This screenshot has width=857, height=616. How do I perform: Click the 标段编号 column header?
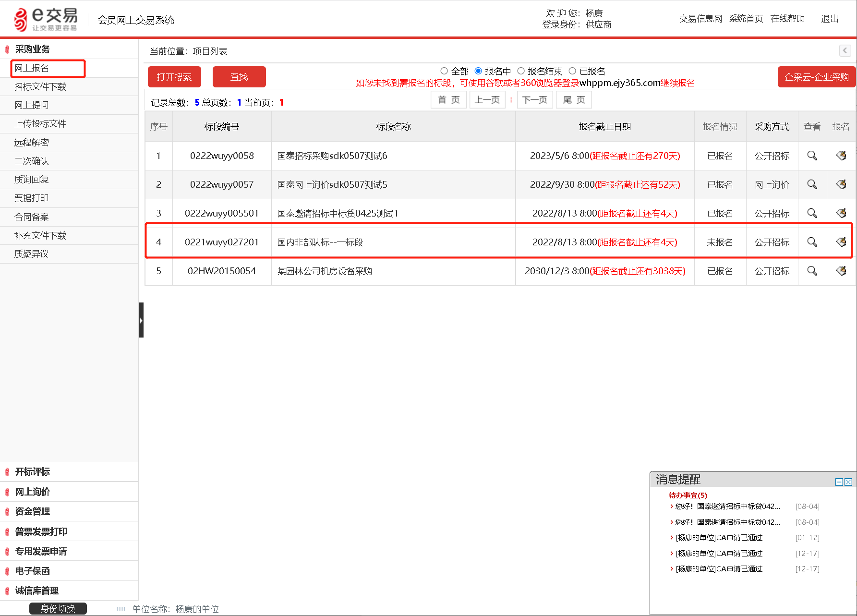[x=222, y=127]
